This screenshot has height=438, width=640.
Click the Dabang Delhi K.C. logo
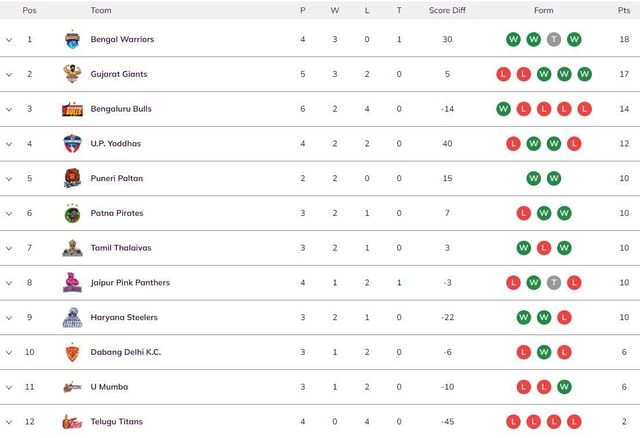(72, 352)
